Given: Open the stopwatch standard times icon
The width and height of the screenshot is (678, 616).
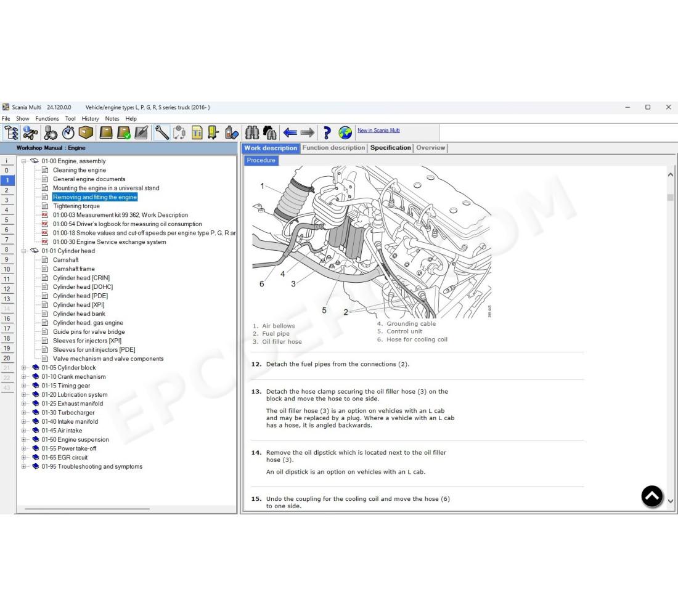Looking at the screenshot, I should pyautogui.click(x=68, y=132).
